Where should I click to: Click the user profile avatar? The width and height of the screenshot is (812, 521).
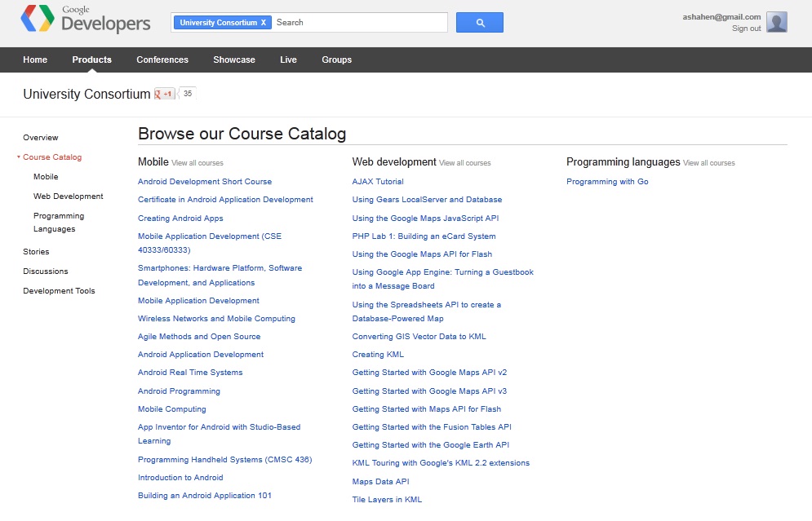click(x=777, y=22)
